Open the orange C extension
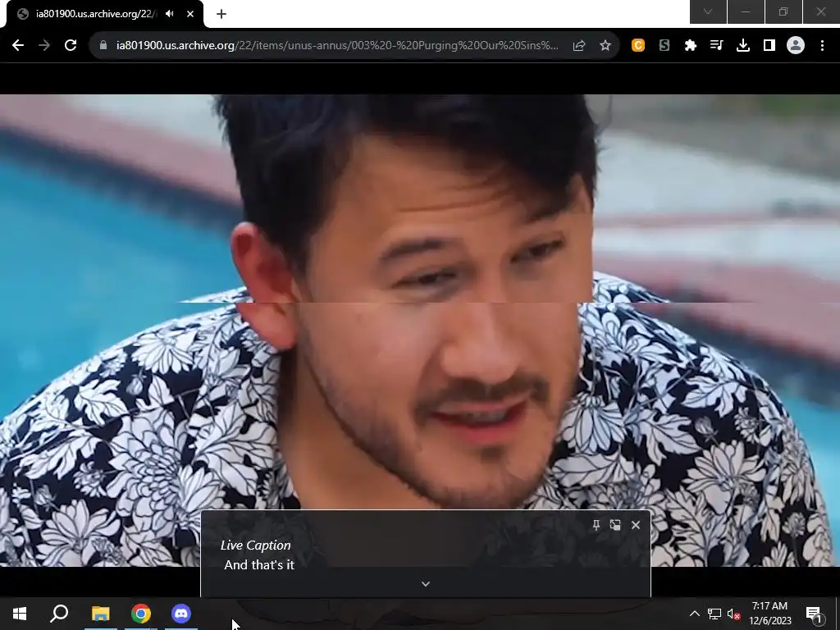The height and width of the screenshot is (630, 840). 638,46
